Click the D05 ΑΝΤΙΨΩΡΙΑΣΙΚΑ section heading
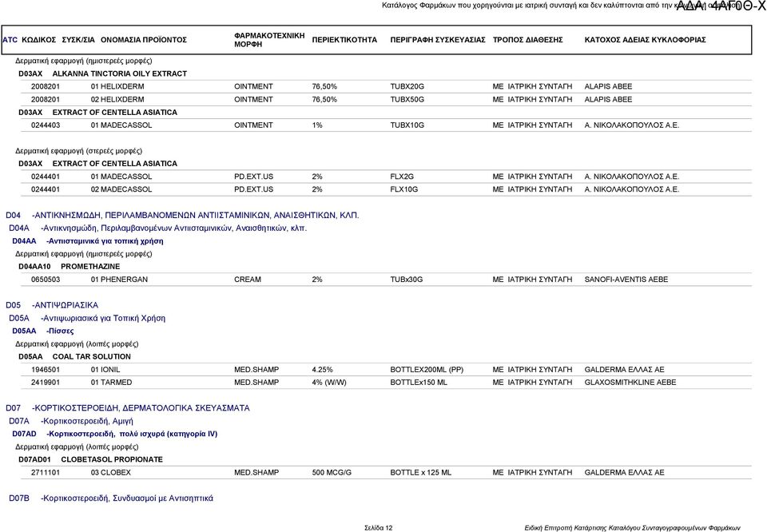767x532 pixels. [52, 305]
